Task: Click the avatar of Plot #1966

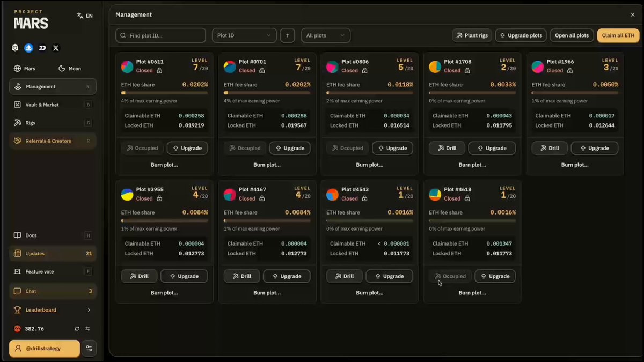Action: pos(538,67)
